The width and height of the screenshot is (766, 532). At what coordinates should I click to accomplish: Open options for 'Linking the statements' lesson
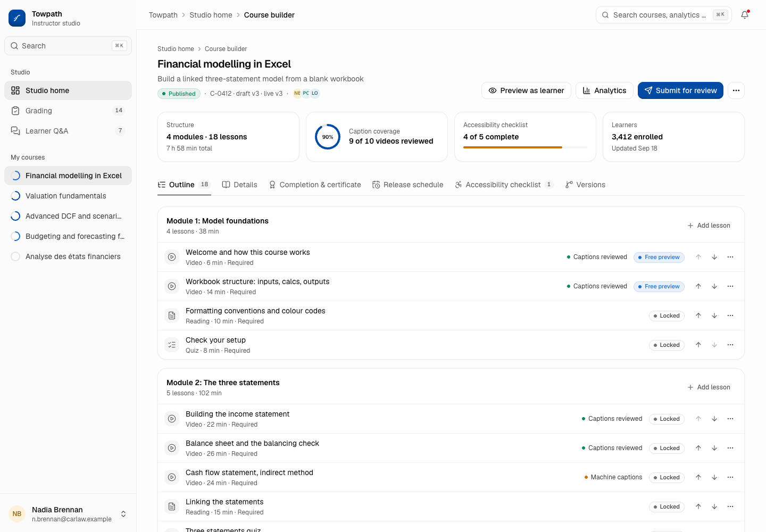[730, 506]
